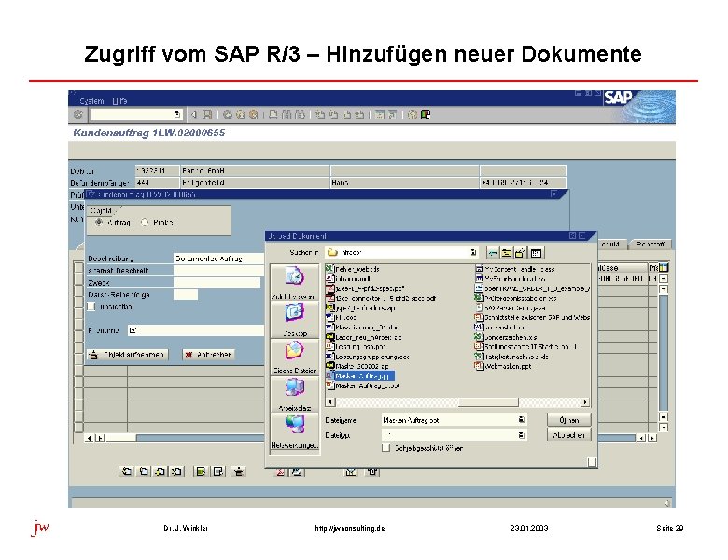728x560 pixels.
Task: Select the Probe radio button
Action: pos(145,222)
